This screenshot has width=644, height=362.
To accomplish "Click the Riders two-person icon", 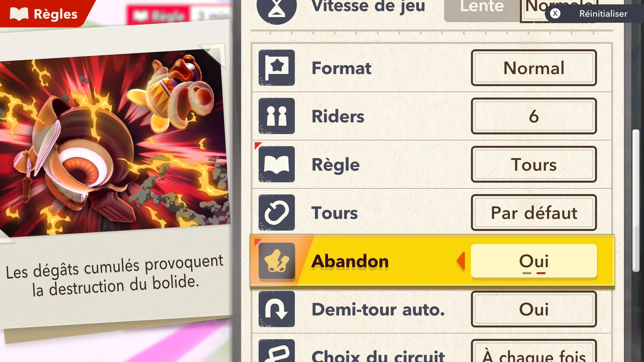I will point(276,116).
